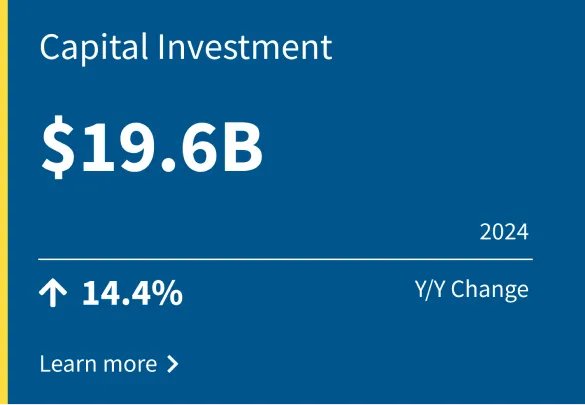Click the $19.6B figure
The image size is (585, 405).
[x=152, y=146]
